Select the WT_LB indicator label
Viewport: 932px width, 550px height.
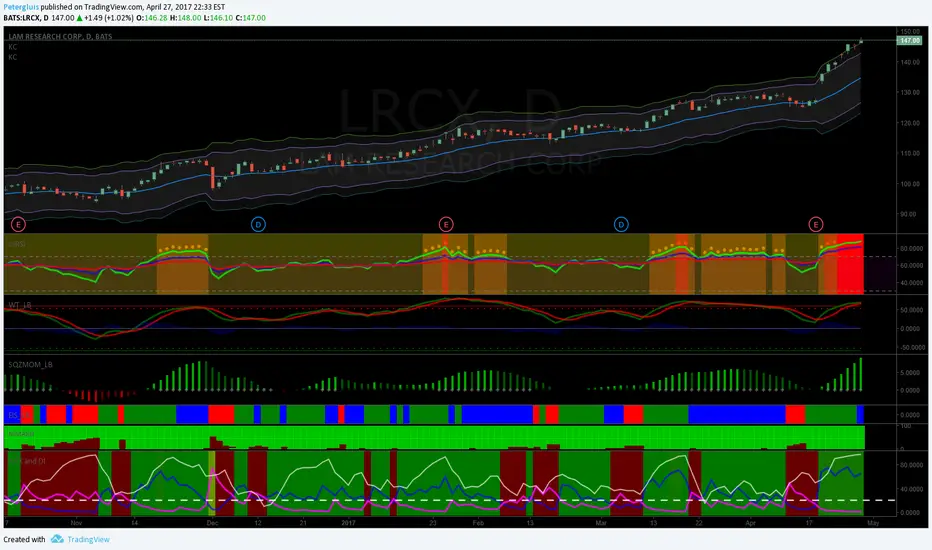(20, 305)
